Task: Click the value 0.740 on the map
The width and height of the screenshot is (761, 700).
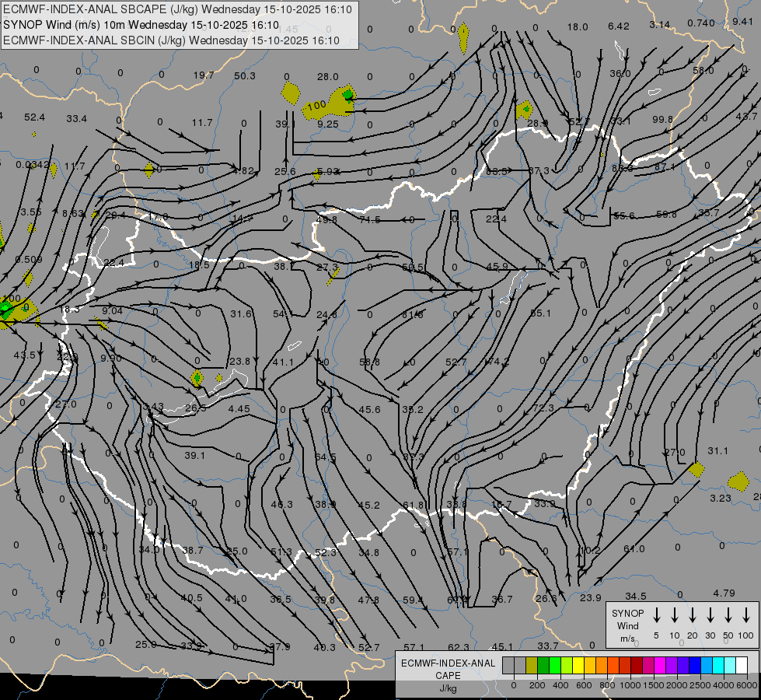Action: click(x=701, y=23)
